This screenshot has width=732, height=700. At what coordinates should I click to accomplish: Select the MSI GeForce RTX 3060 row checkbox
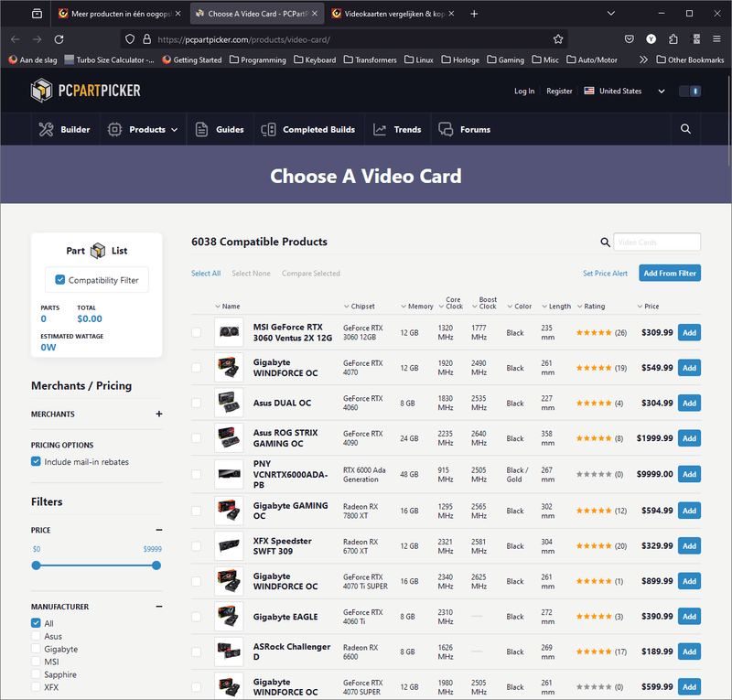tap(196, 332)
